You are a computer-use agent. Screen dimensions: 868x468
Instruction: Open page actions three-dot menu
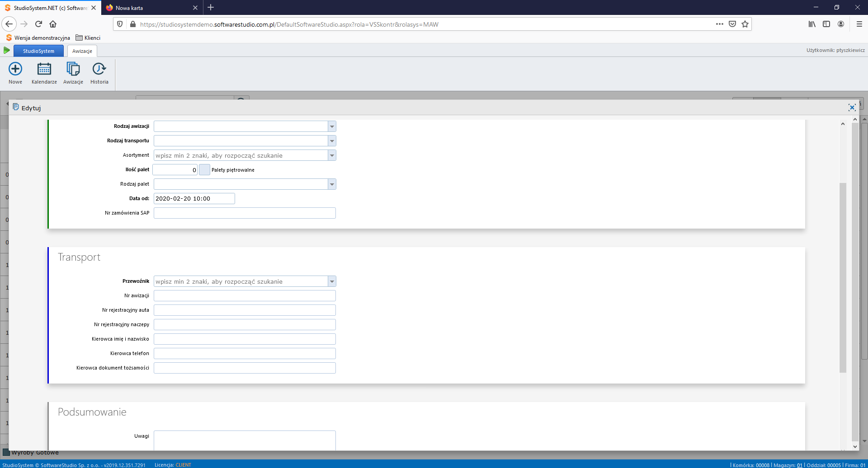pyautogui.click(x=720, y=24)
